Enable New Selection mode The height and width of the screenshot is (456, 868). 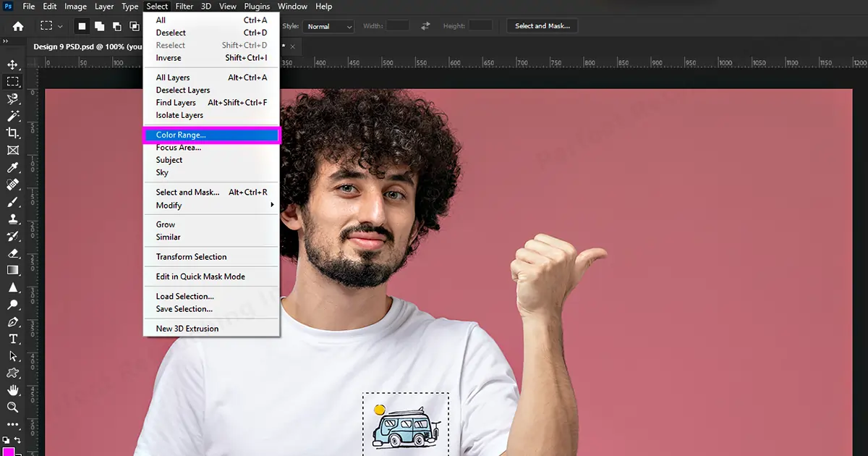click(82, 26)
